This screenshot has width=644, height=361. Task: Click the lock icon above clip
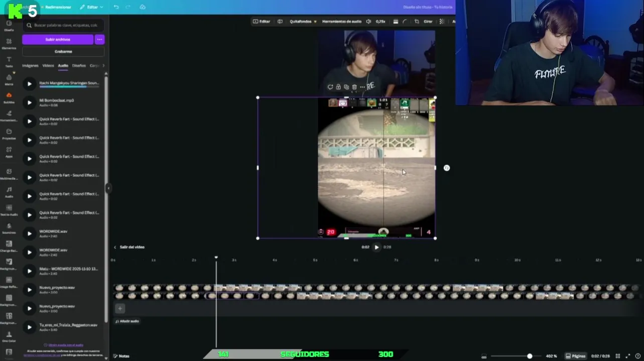tap(338, 87)
